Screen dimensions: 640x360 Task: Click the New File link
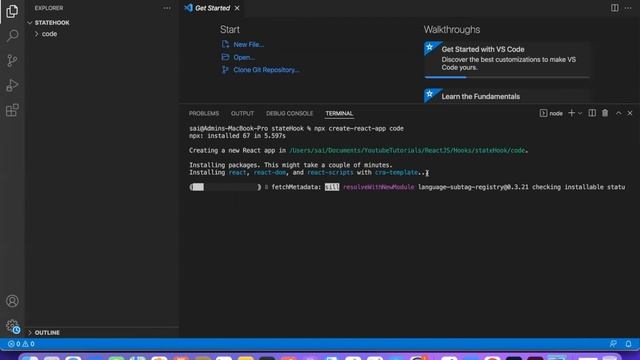tap(248, 44)
